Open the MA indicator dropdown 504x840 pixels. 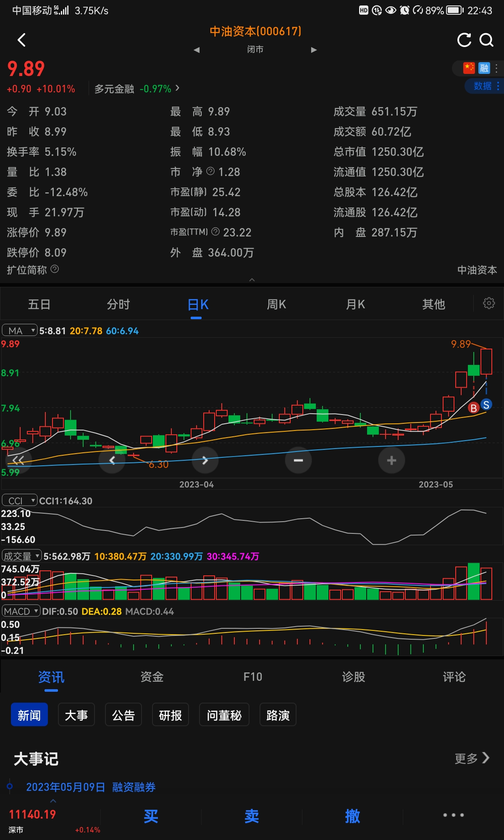(20, 331)
